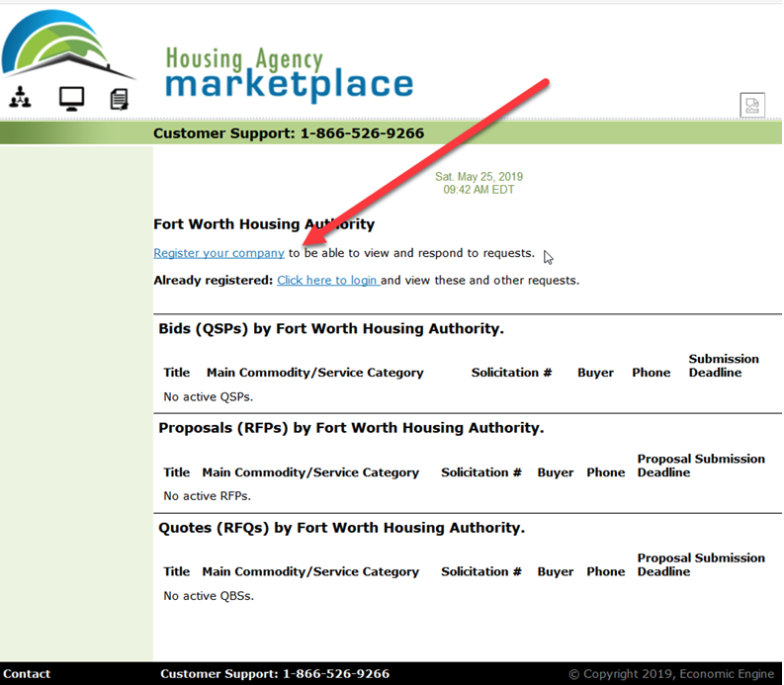Click 'Proposal Submission Deadline' header in Quotes table
784x685 pixels.
coord(701,564)
